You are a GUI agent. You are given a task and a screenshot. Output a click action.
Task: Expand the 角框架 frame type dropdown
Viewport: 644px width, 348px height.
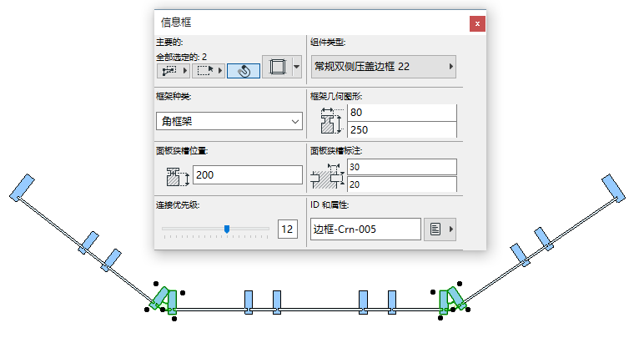(229, 122)
